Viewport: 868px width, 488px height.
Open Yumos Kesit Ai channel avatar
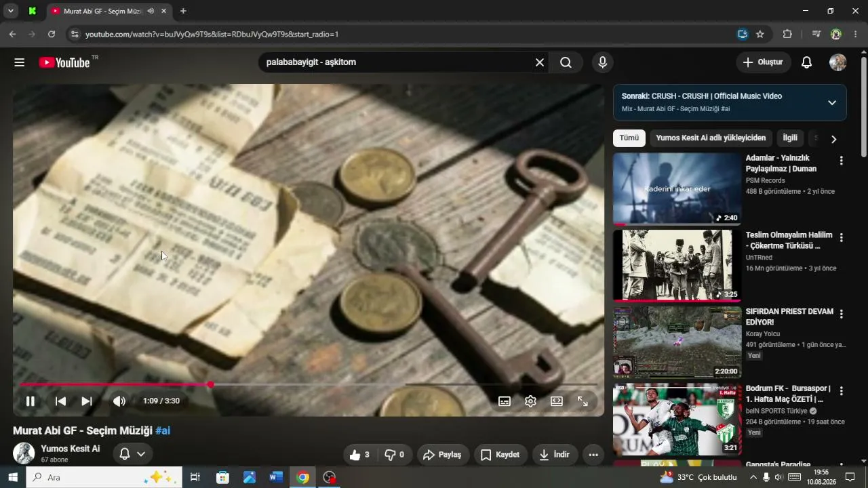(24, 453)
